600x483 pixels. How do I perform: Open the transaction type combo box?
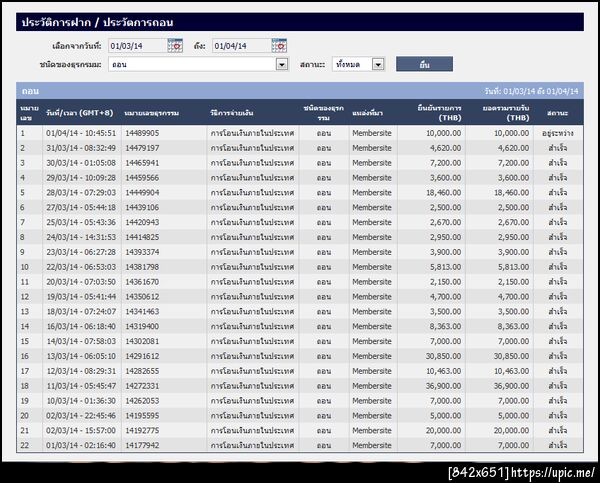pos(198,64)
